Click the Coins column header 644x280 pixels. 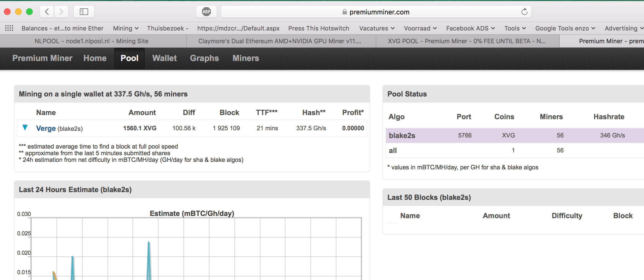504,117
